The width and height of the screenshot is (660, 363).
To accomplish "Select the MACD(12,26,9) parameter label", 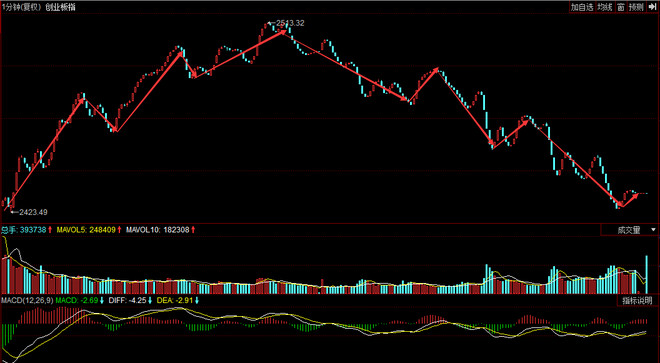I will click(x=27, y=301).
